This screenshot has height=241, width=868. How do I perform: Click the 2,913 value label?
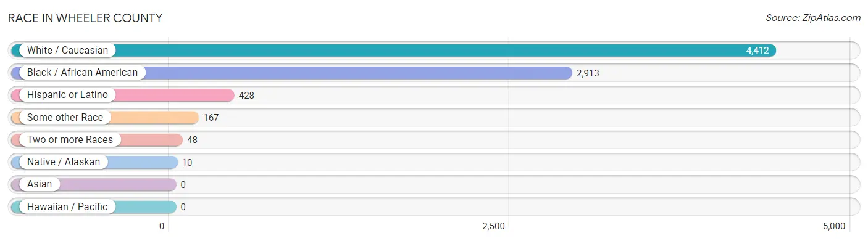point(588,73)
